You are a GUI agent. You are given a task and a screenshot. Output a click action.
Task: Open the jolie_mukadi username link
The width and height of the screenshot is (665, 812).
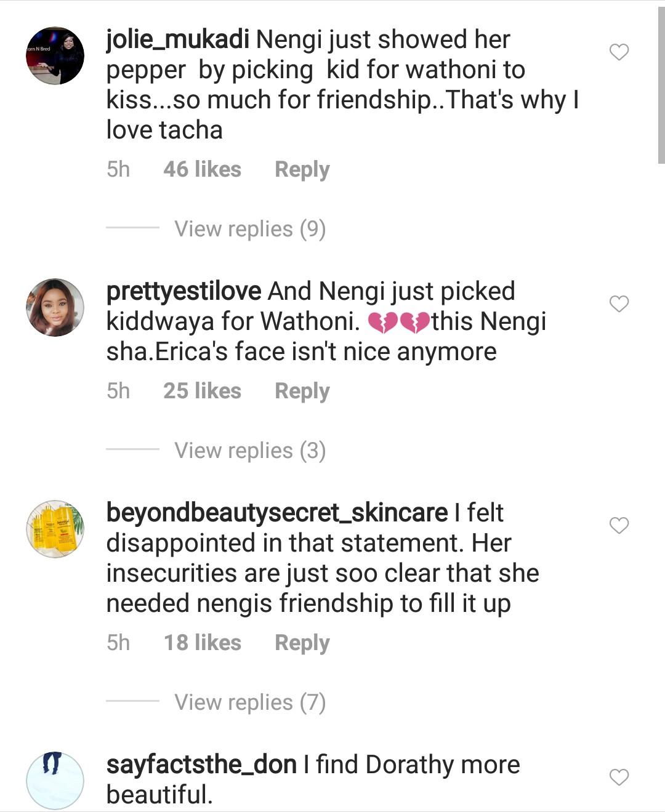click(x=177, y=40)
